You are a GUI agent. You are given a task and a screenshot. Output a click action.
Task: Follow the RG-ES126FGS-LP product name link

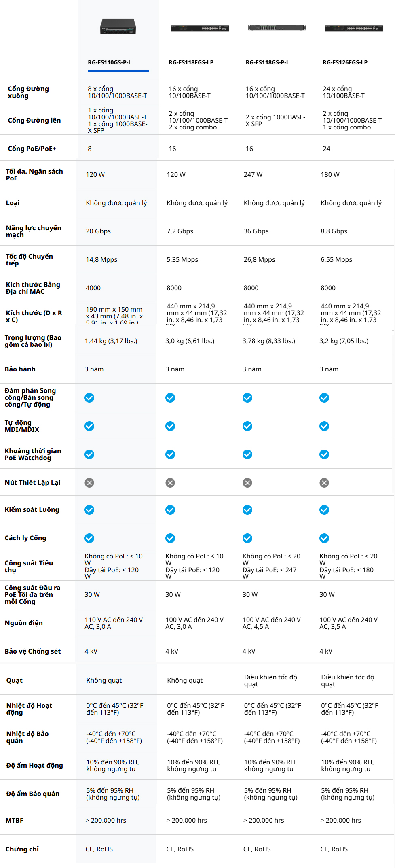[345, 62]
